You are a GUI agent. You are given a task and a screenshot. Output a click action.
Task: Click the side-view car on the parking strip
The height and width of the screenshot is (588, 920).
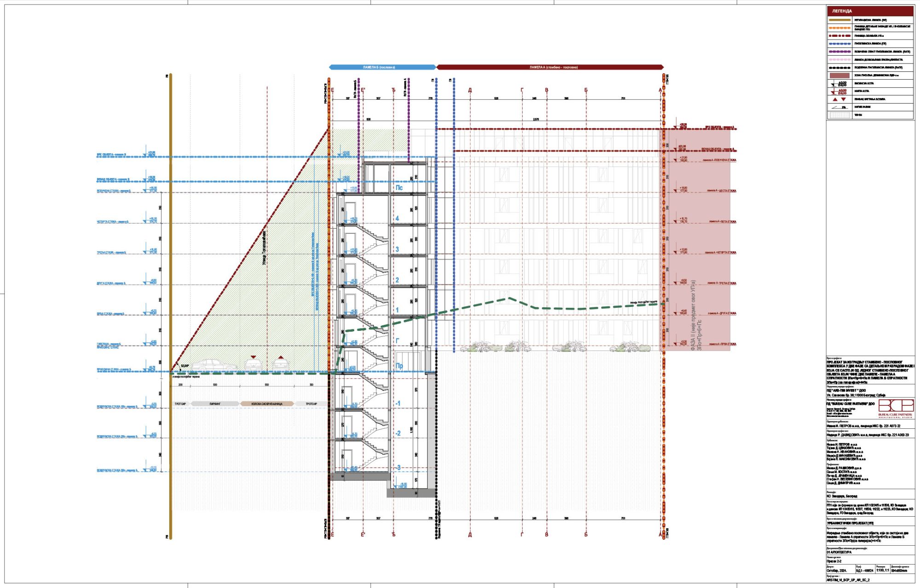click(214, 365)
